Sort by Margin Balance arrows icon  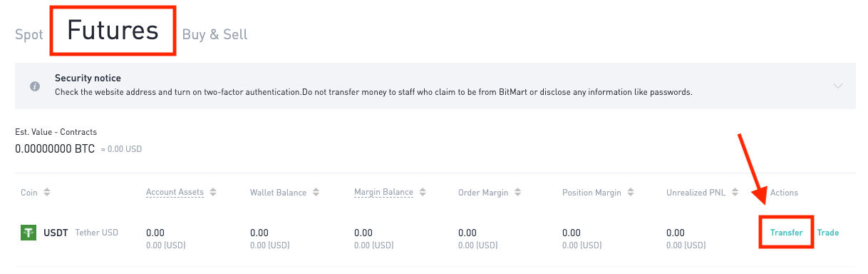[x=423, y=193]
